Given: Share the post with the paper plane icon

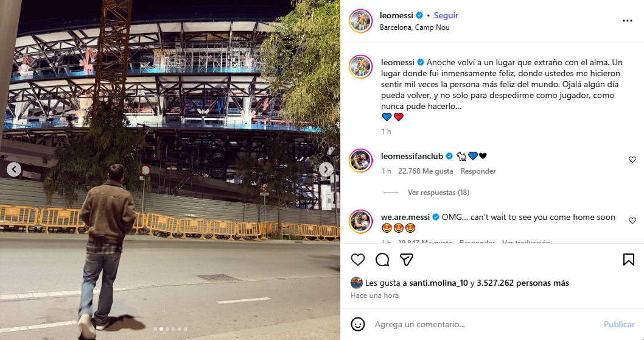Looking at the screenshot, I should (406, 260).
